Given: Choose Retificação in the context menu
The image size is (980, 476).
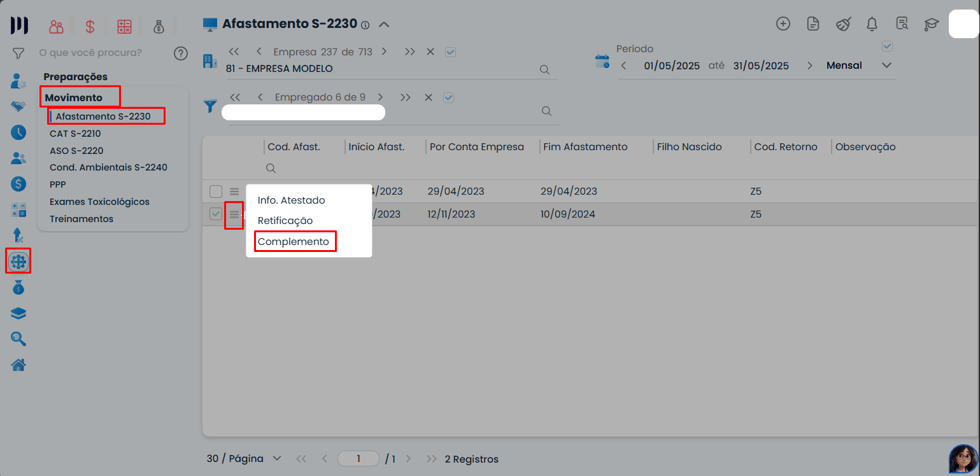Looking at the screenshot, I should click(285, 221).
